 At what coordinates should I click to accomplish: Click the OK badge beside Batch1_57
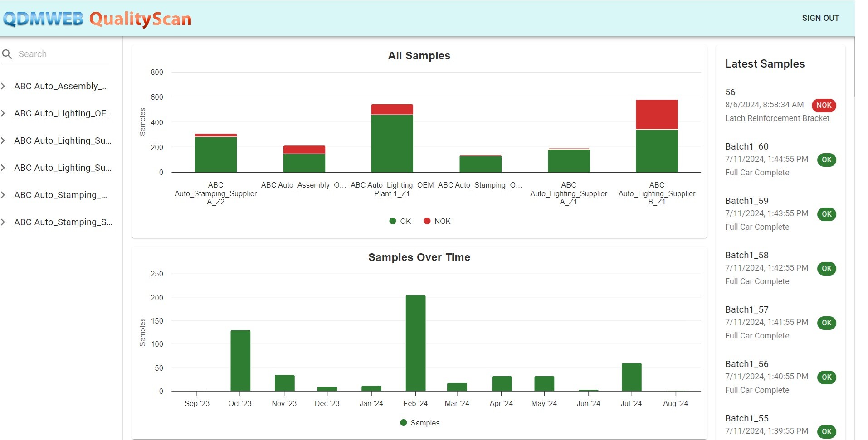(826, 323)
